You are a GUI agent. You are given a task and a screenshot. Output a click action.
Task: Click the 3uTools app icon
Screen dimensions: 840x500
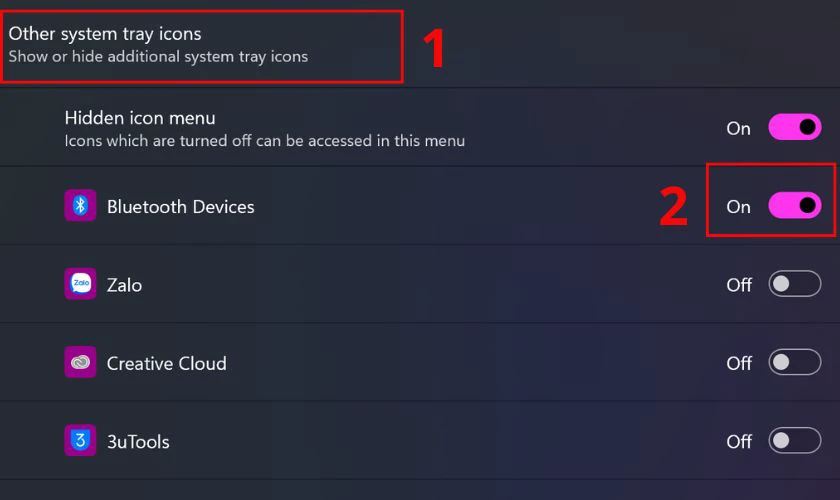[80, 441]
